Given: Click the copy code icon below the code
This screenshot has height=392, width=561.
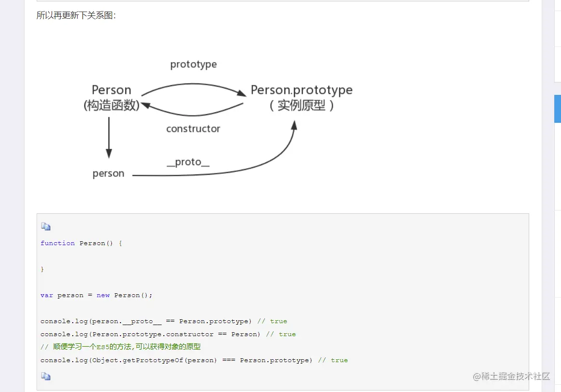Looking at the screenshot, I should 46,376.
